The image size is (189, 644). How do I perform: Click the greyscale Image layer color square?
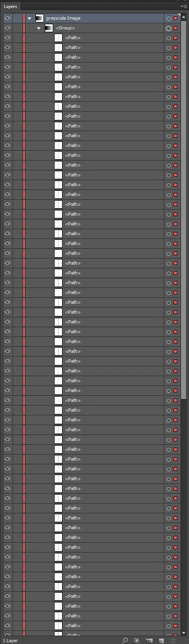click(x=175, y=18)
